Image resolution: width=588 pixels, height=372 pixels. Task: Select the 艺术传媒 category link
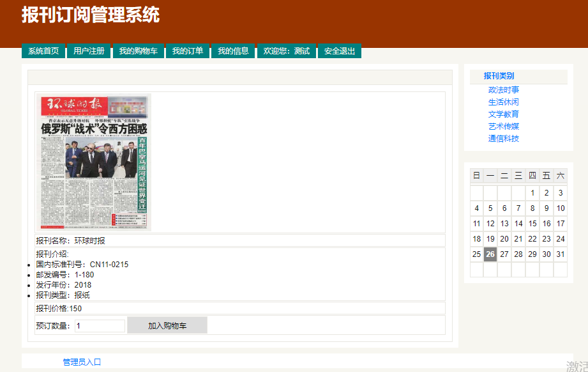[x=504, y=127]
